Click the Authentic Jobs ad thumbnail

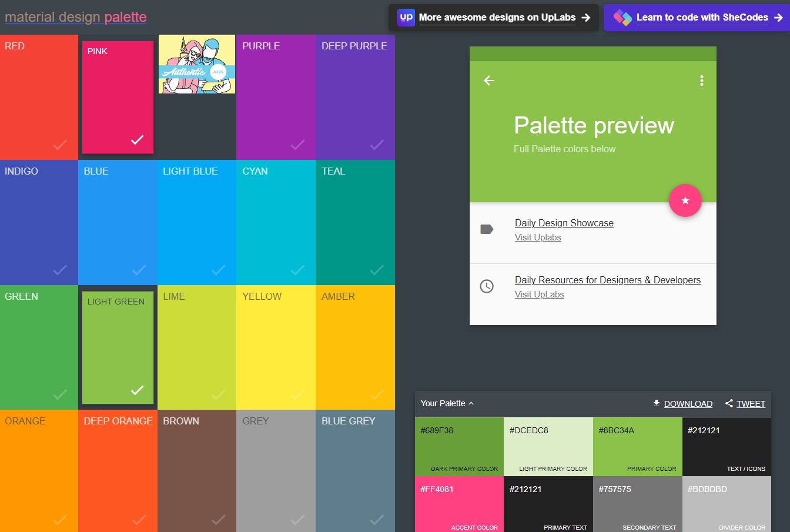(x=196, y=64)
